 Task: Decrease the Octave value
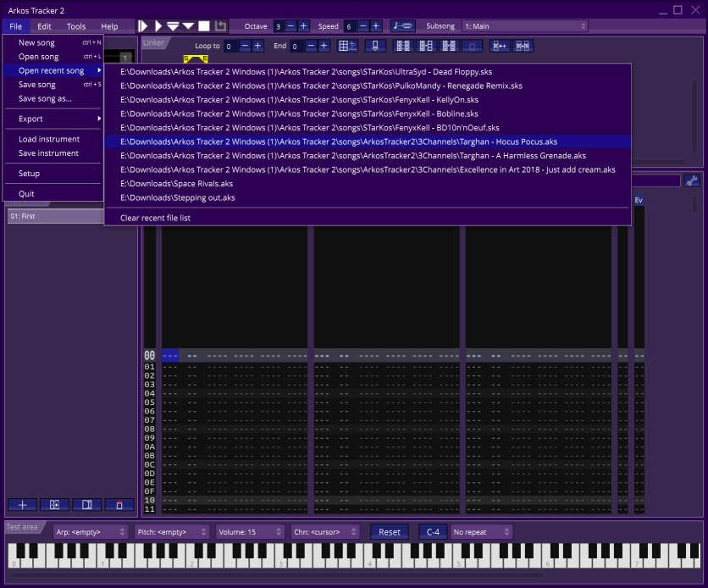290,26
